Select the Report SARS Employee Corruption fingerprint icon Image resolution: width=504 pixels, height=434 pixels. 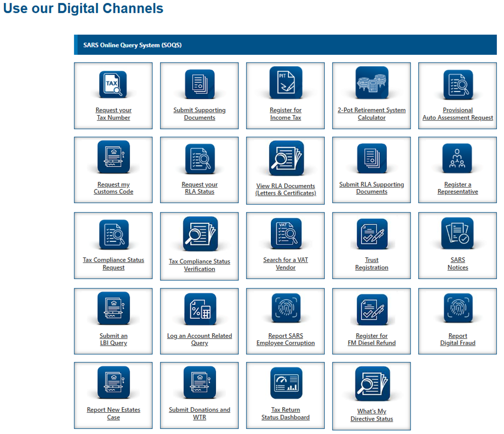coord(286,308)
